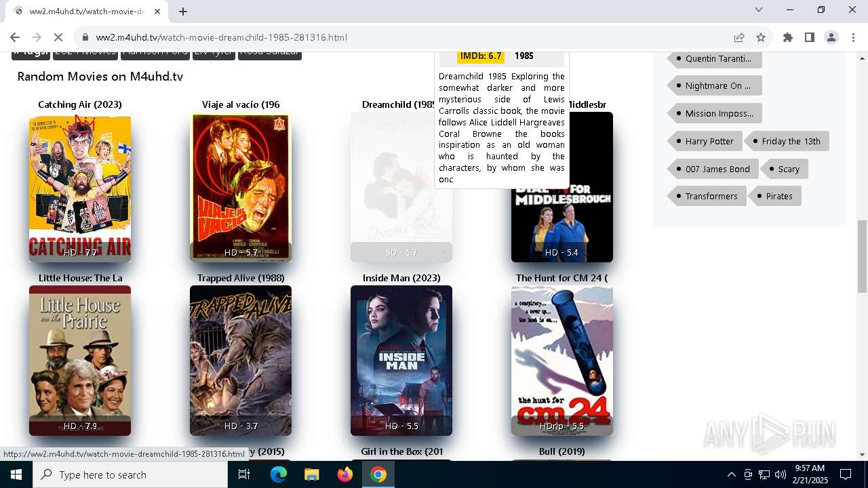Screen dimensions: 868x488
Task: Bookmark this tab with star icon
Action: click(761, 37)
